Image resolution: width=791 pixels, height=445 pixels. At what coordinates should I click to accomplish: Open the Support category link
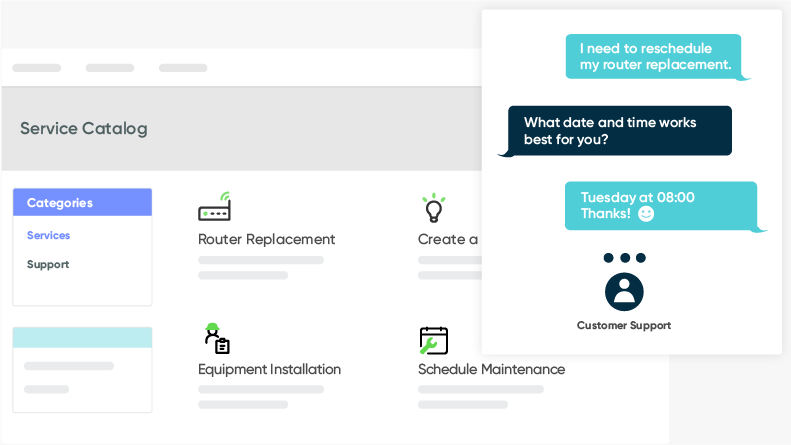(x=48, y=265)
